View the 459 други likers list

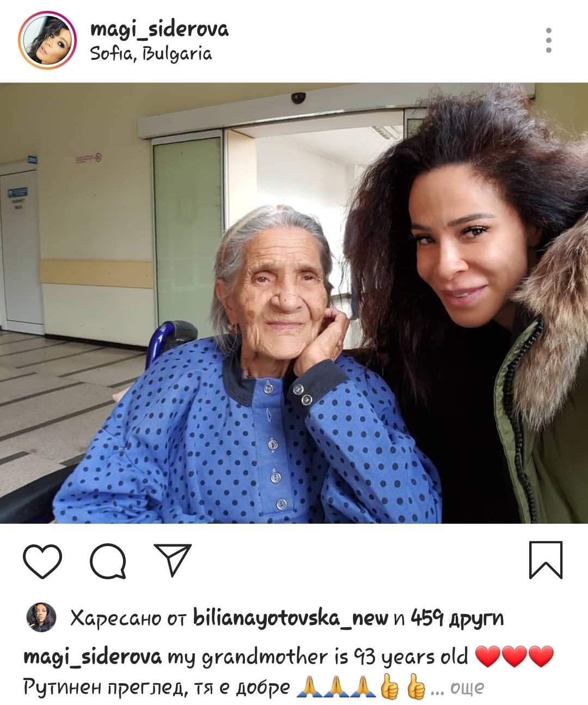457,618
